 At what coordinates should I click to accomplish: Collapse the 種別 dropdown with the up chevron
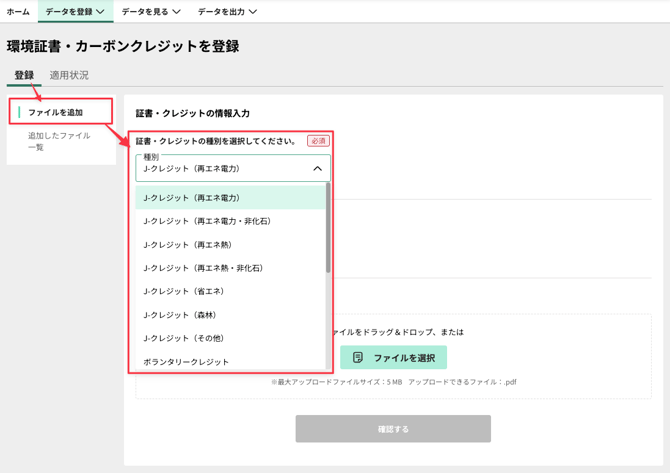click(317, 168)
